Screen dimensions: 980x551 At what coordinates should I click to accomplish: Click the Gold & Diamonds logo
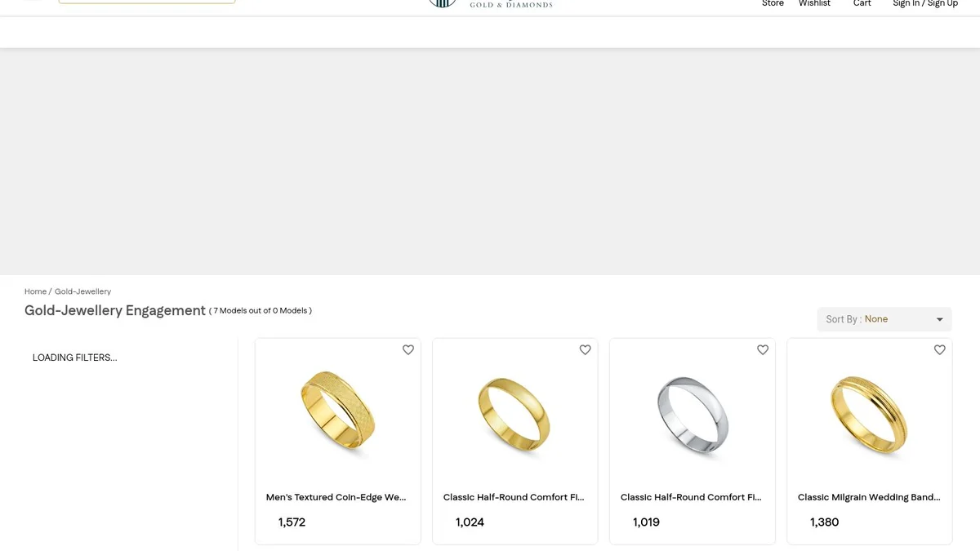(490, 3)
